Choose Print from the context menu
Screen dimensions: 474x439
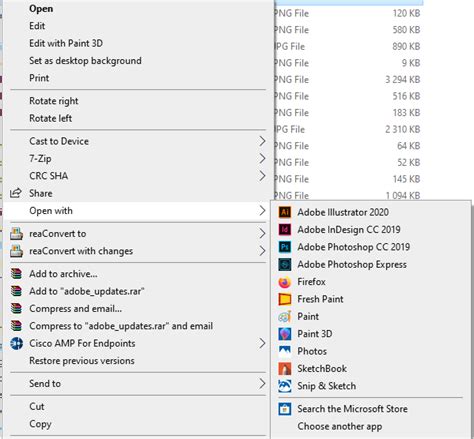pos(39,78)
